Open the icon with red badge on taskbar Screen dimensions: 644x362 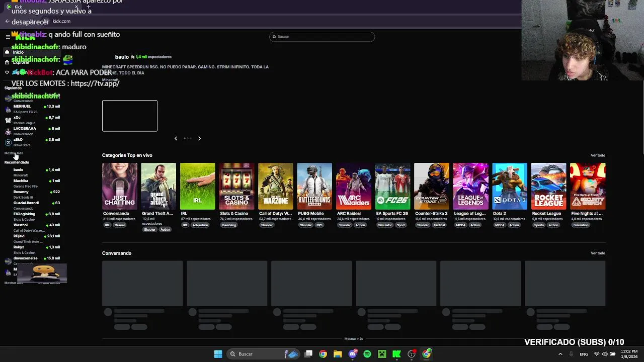point(412,354)
